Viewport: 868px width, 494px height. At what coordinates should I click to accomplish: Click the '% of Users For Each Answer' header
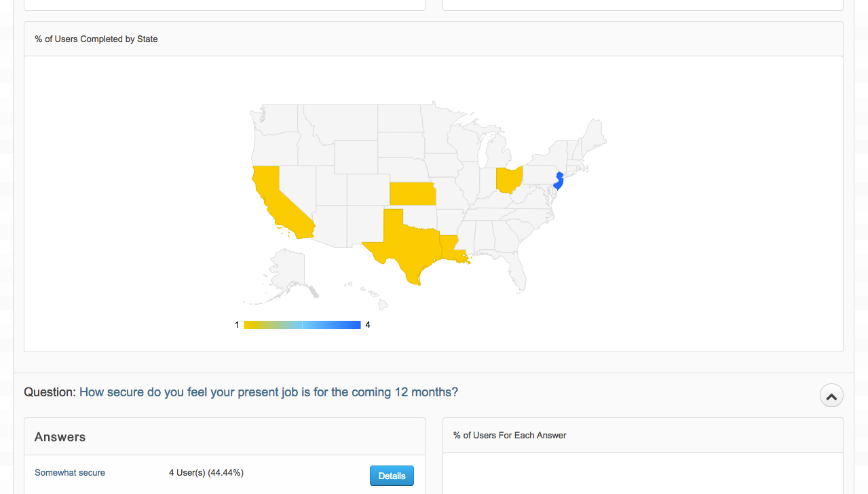point(510,435)
